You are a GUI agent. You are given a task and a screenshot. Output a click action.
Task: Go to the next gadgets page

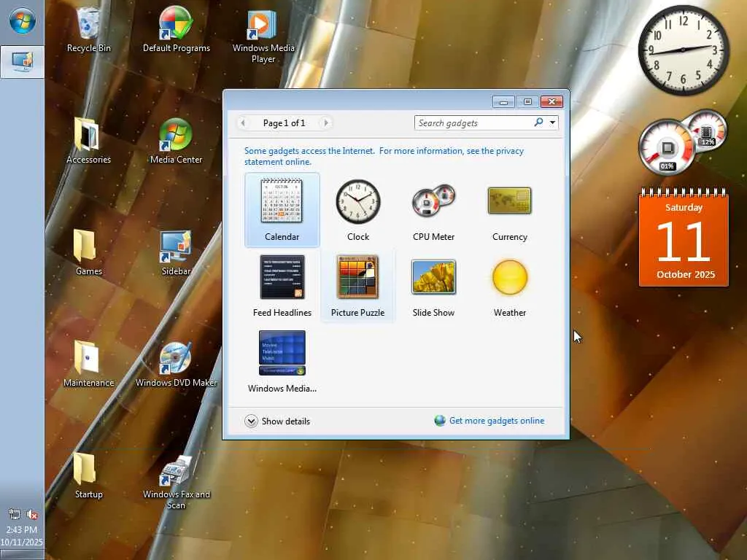pos(326,122)
